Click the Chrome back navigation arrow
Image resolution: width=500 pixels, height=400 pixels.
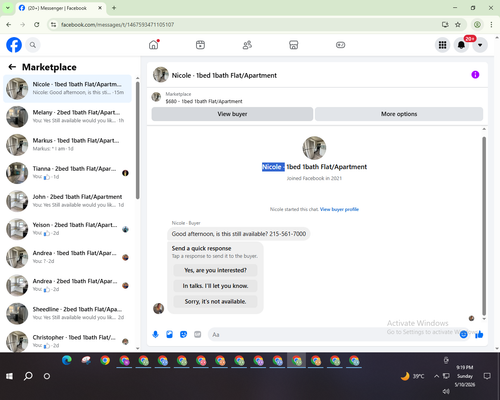click(9, 24)
